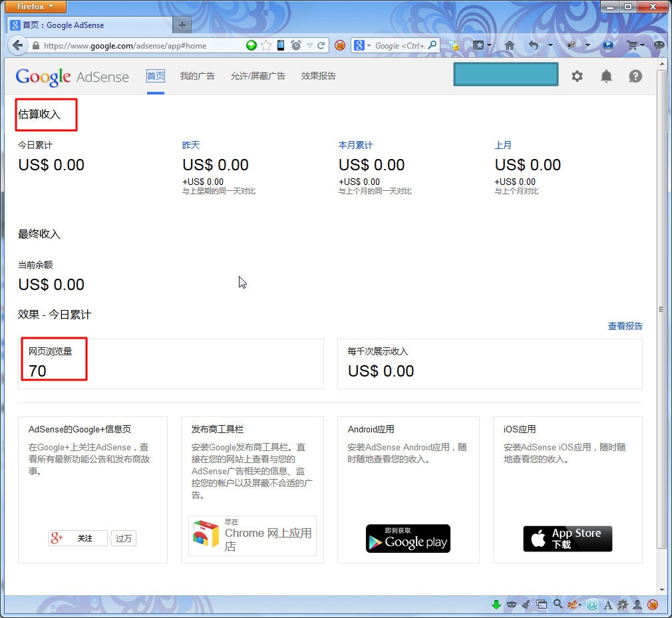This screenshot has height=618, width=672.
Task: Open the 允许/屏蔽广告 tab
Action: [x=258, y=77]
